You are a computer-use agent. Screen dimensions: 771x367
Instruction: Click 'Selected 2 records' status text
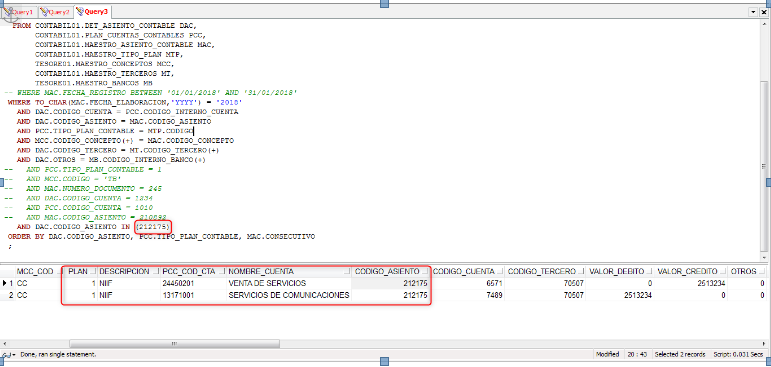680,354
